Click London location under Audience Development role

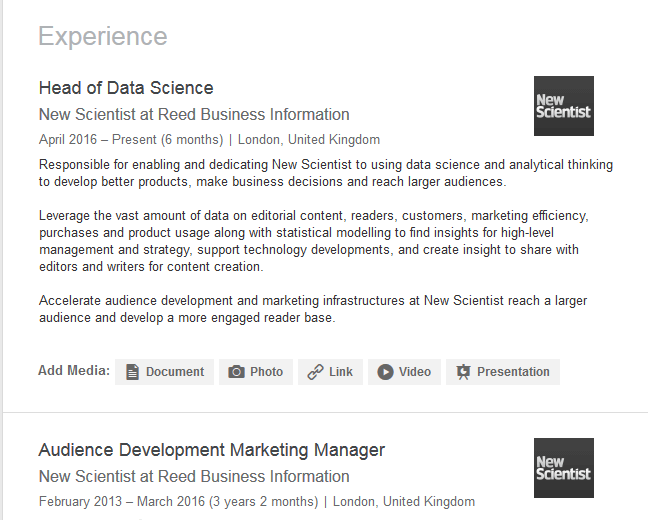pyautogui.click(x=404, y=502)
